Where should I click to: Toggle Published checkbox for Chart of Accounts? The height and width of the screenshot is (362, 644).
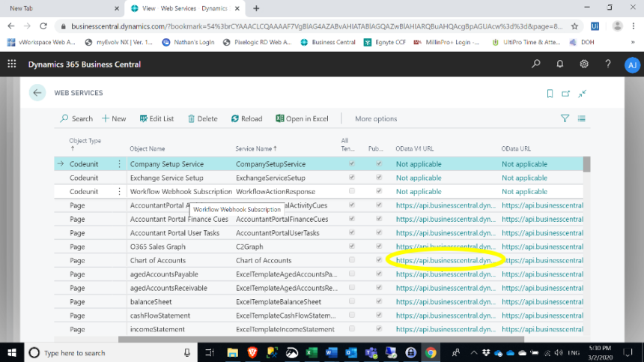tap(379, 260)
